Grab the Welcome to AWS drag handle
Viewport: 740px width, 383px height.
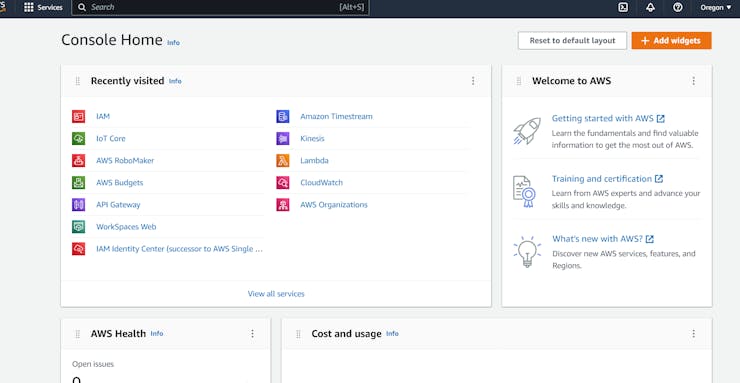519,81
